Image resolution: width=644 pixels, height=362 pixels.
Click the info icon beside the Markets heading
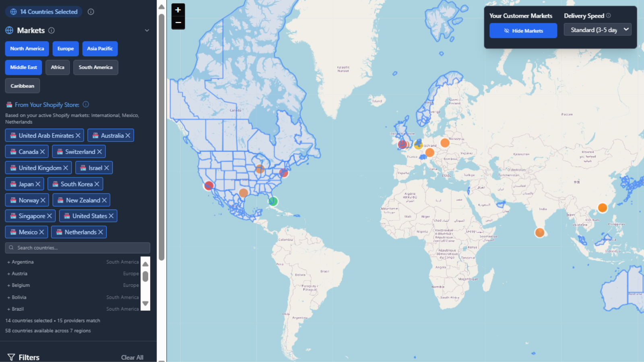point(51,30)
